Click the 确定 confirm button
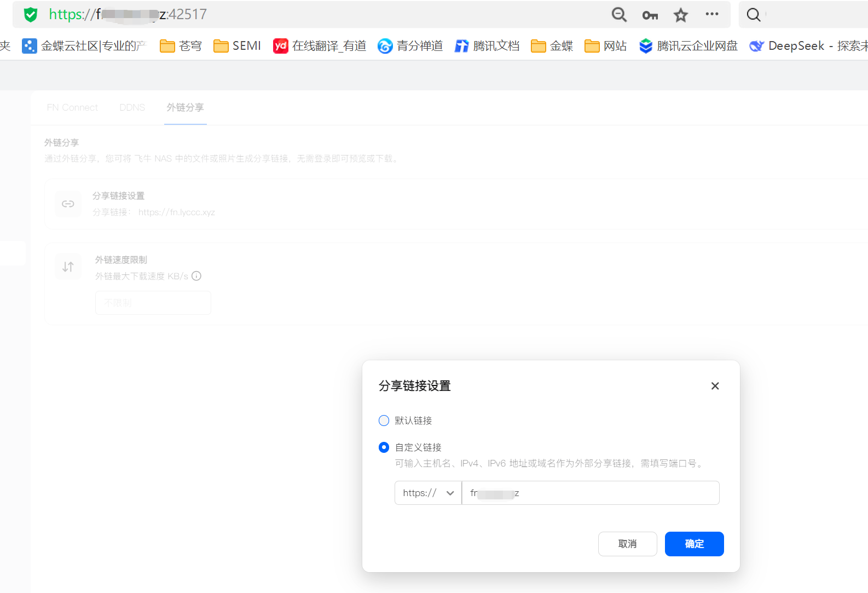The width and height of the screenshot is (868, 593). point(694,544)
